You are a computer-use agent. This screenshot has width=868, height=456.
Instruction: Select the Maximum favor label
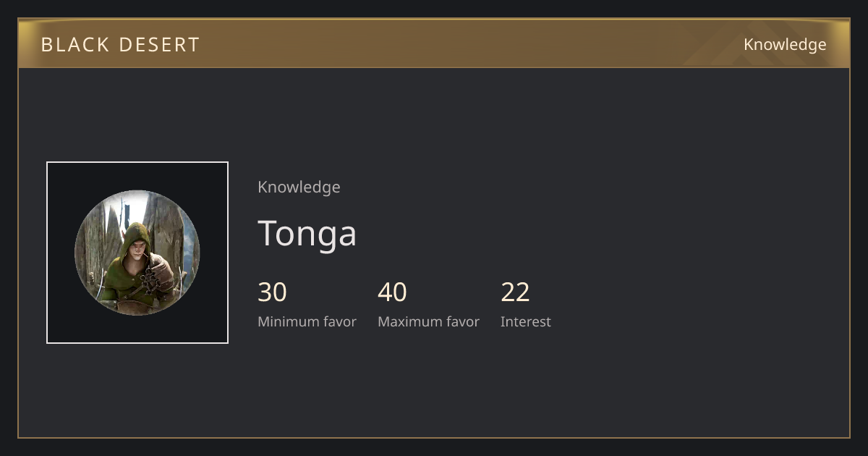(x=428, y=321)
